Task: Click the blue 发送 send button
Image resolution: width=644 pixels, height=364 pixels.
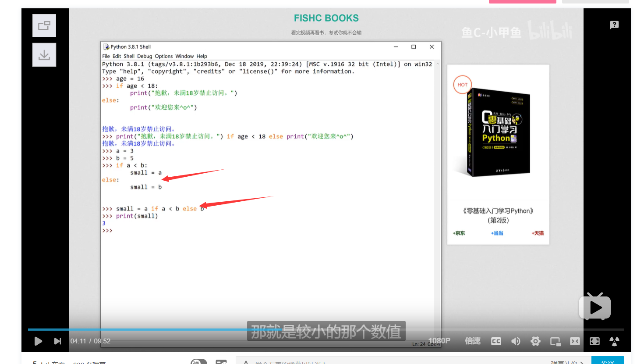Action: pos(608,360)
